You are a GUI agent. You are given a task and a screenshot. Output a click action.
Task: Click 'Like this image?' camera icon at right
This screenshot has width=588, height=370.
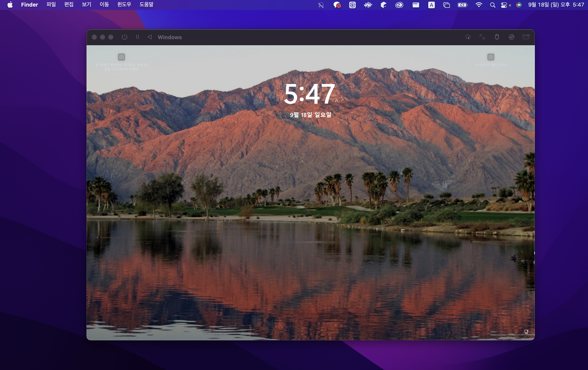[491, 57]
